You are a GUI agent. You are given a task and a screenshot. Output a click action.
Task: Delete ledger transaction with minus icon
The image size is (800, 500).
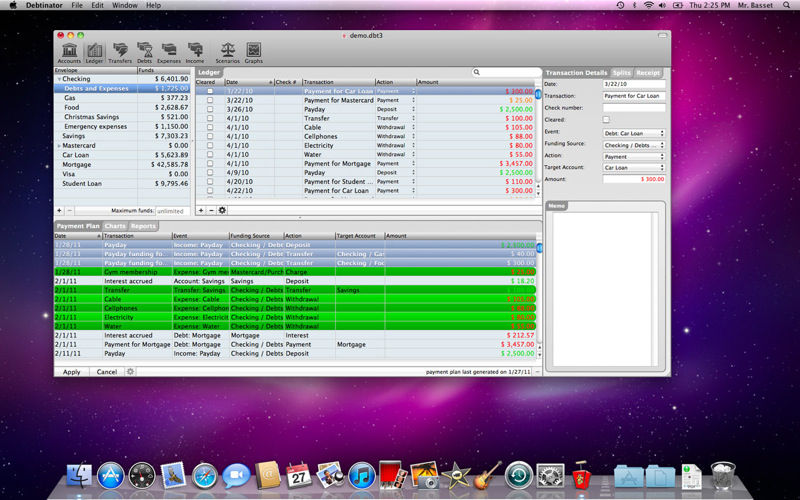pyautogui.click(x=211, y=210)
